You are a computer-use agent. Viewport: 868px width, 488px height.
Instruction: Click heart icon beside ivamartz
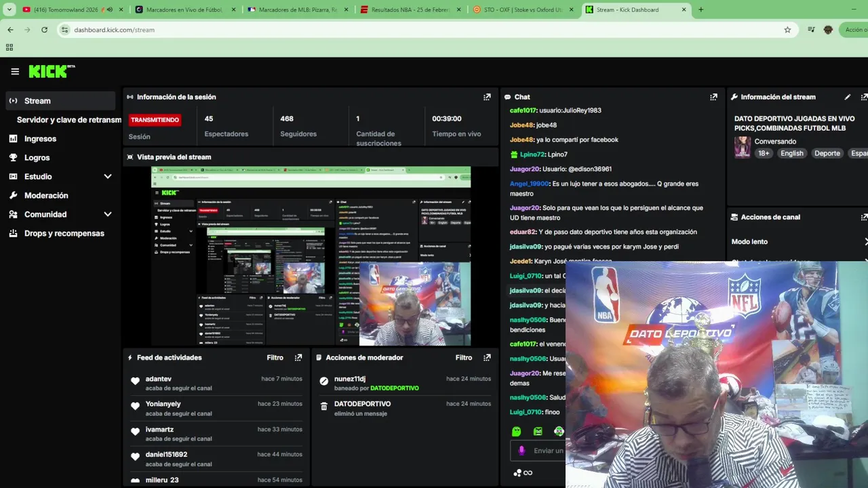point(135,432)
